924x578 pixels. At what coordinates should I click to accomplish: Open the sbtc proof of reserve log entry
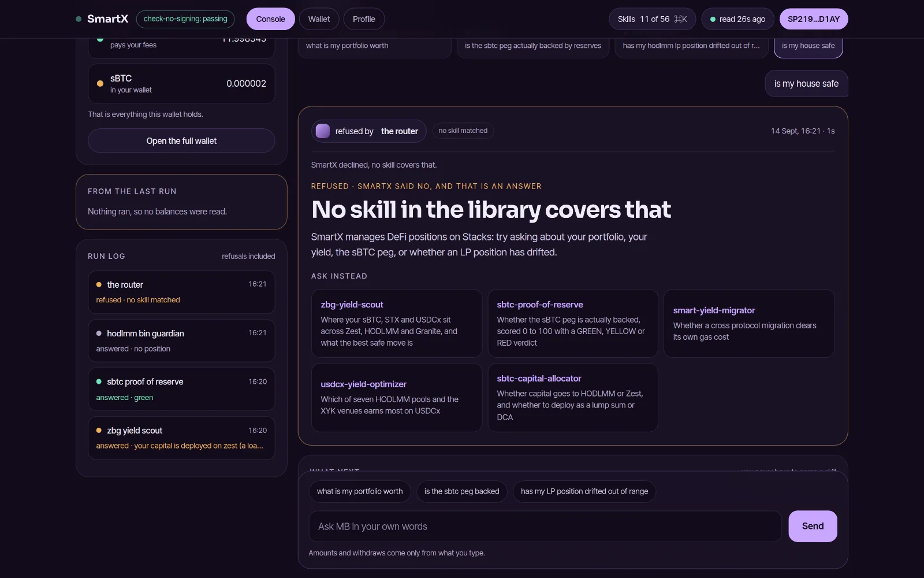tap(181, 390)
